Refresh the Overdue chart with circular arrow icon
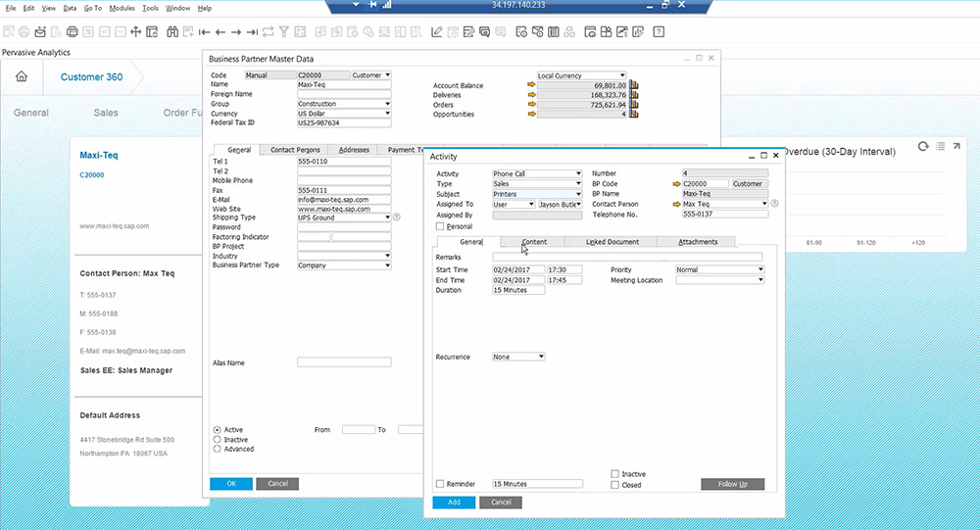The width and height of the screenshot is (980, 530). pos(923,146)
